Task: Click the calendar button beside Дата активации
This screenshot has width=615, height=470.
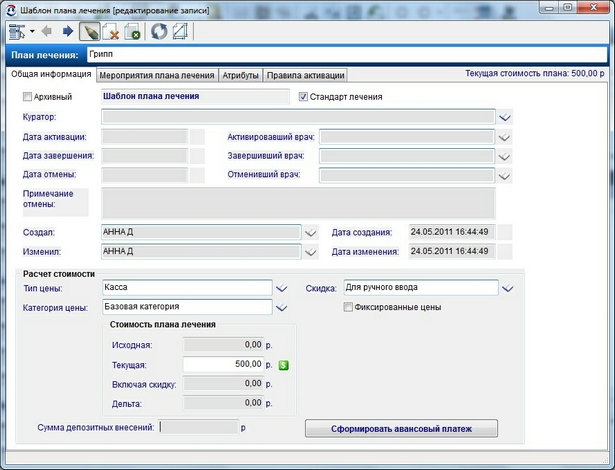Action: tap(197, 137)
